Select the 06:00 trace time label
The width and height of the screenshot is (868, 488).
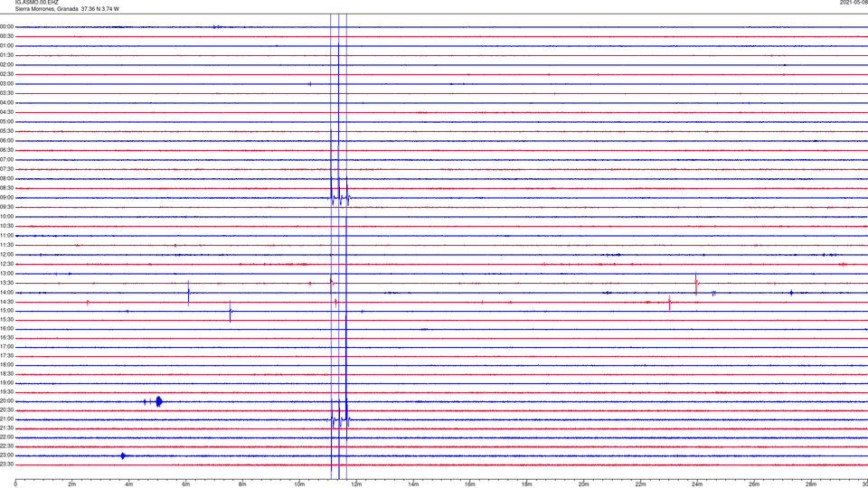(6, 141)
